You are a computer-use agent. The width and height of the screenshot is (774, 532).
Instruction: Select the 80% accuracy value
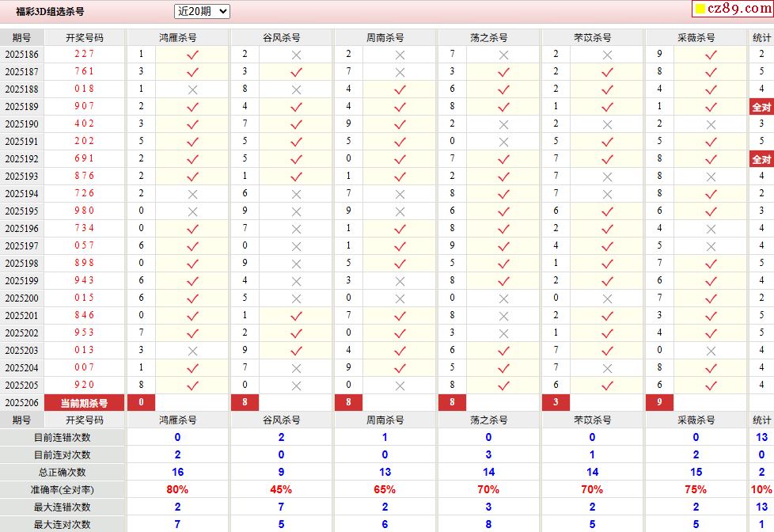pos(177,489)
